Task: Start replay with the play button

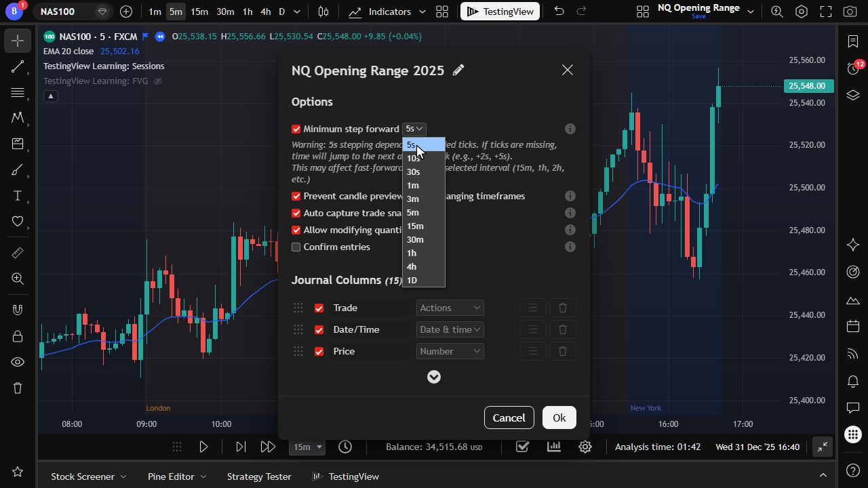Action: coord(203,447)
